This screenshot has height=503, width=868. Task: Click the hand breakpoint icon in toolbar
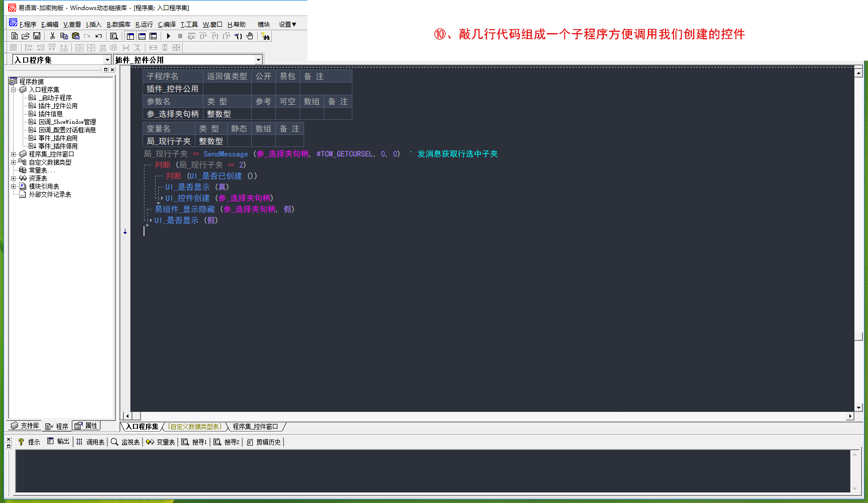tap(250, 36)
